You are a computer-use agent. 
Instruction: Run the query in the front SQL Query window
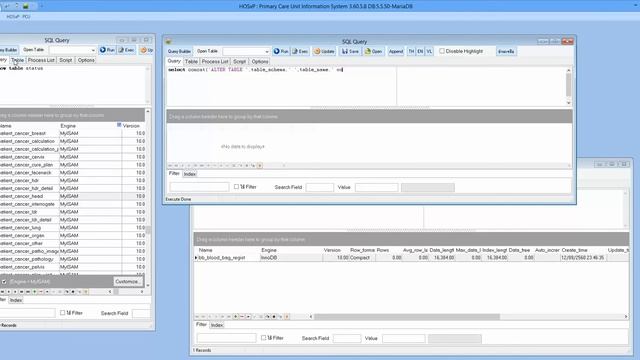(x=281, y=51)
